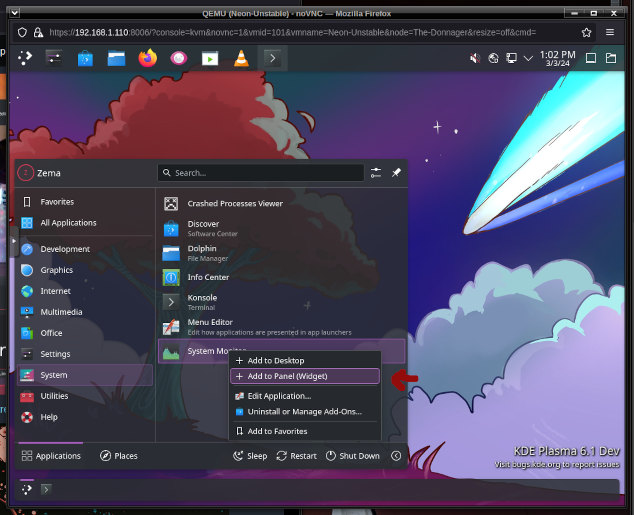Click the System Monitor app icon
Screen dimensions: 634x515
171,352
